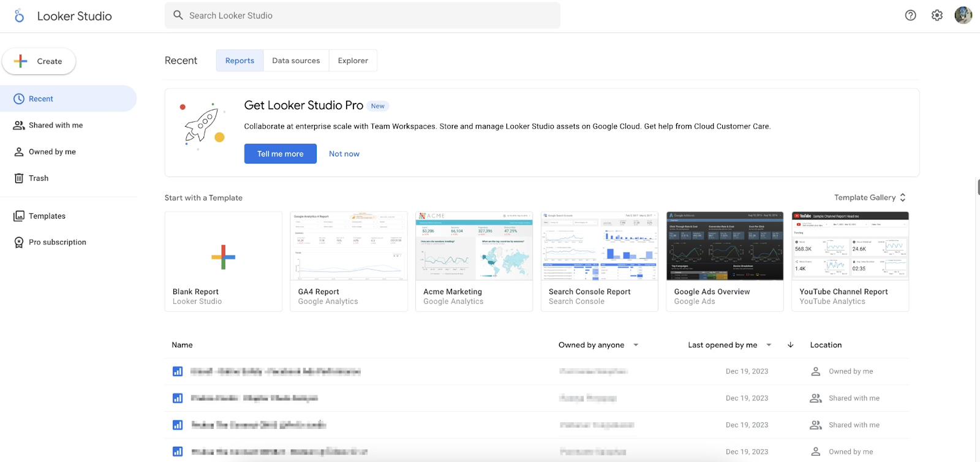This screenshot has width=980, height=462.
Task: Open the settings gear icon
Action: [x=937, y=15]
